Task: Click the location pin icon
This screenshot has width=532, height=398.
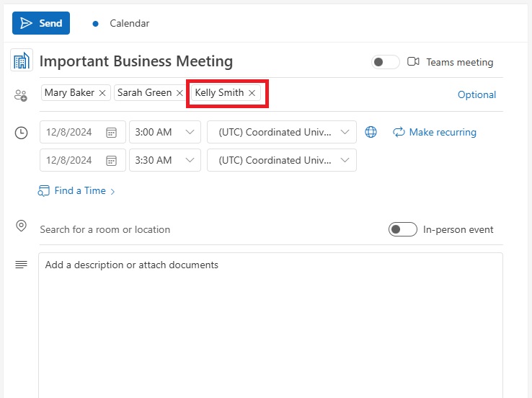Action: [21, 226]
